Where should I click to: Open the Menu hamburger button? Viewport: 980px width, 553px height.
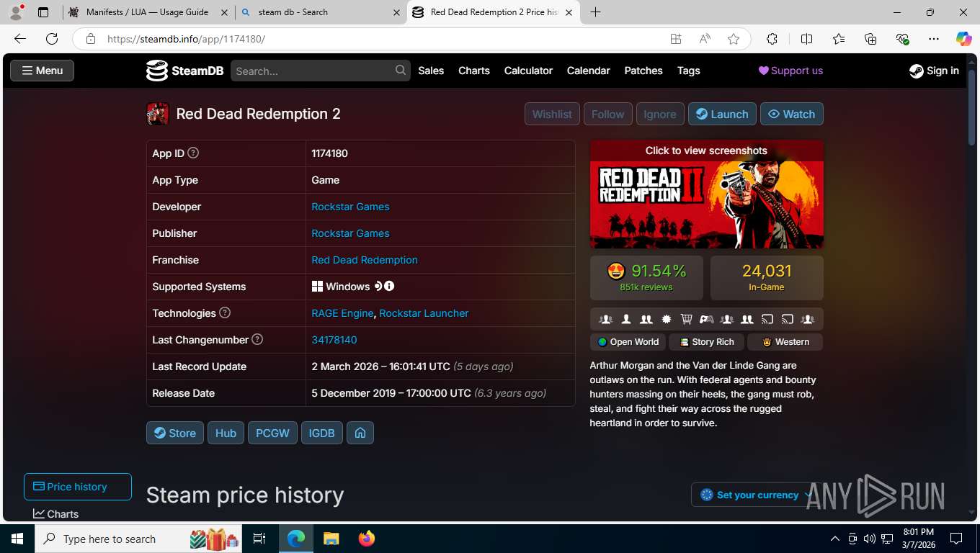[x=42, y=71]
